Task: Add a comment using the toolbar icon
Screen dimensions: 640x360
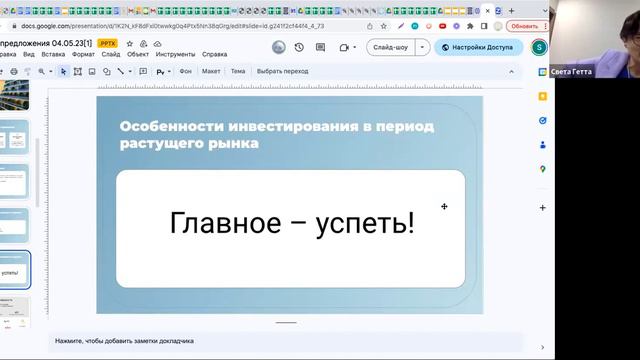Action: [x=143, y=71]
